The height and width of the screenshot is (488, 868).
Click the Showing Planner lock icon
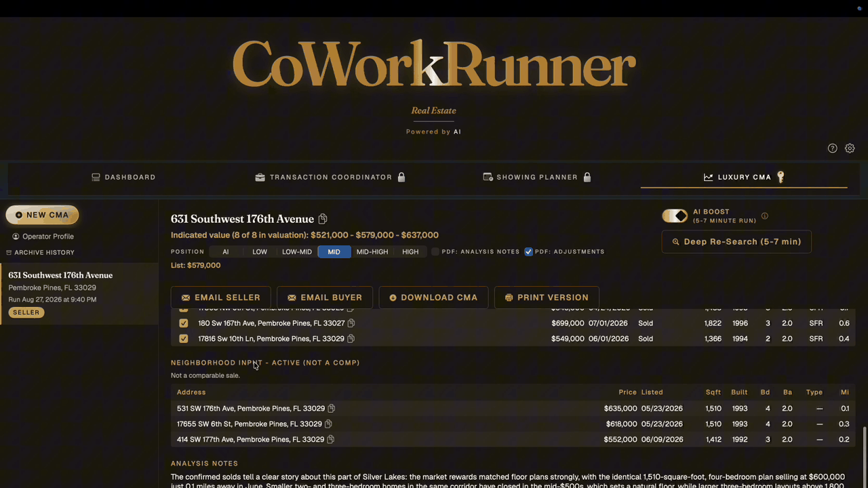(587, 177)
